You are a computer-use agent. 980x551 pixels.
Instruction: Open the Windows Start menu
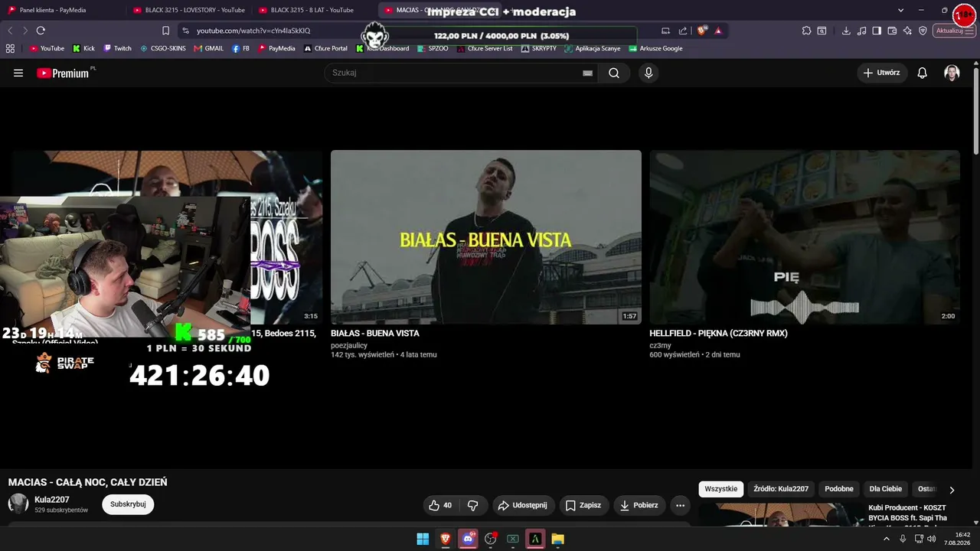click(x=423, y=539)
